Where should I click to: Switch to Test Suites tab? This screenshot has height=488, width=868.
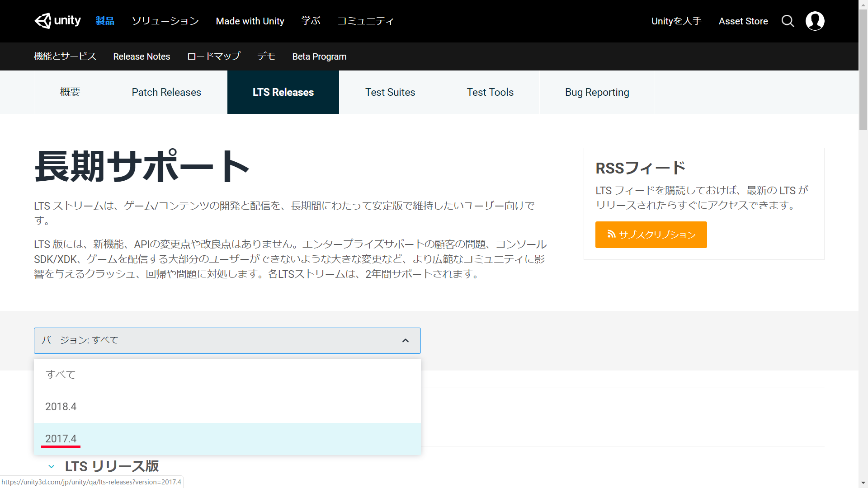390,92
